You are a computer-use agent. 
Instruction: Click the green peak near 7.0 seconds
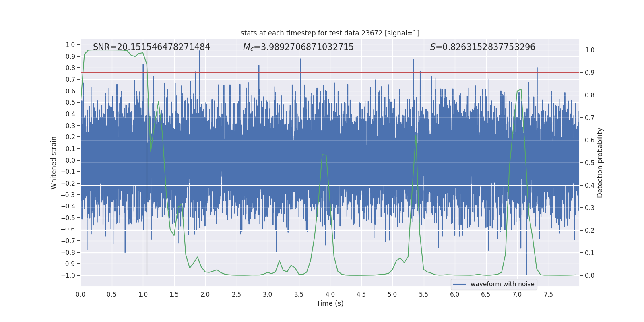pyautogui.click(x=521, y=89)
